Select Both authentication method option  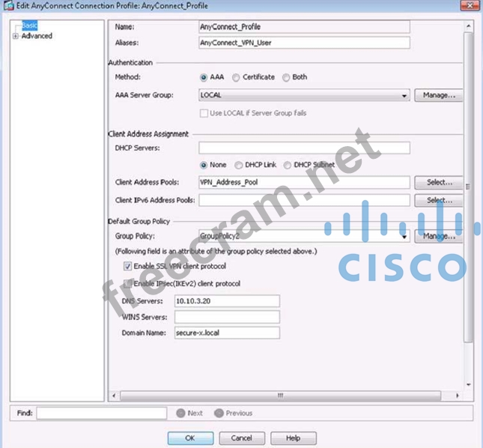point(286,77)
